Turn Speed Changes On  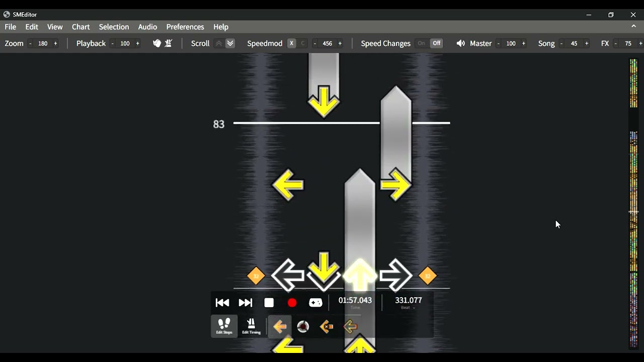click(421, 43)
